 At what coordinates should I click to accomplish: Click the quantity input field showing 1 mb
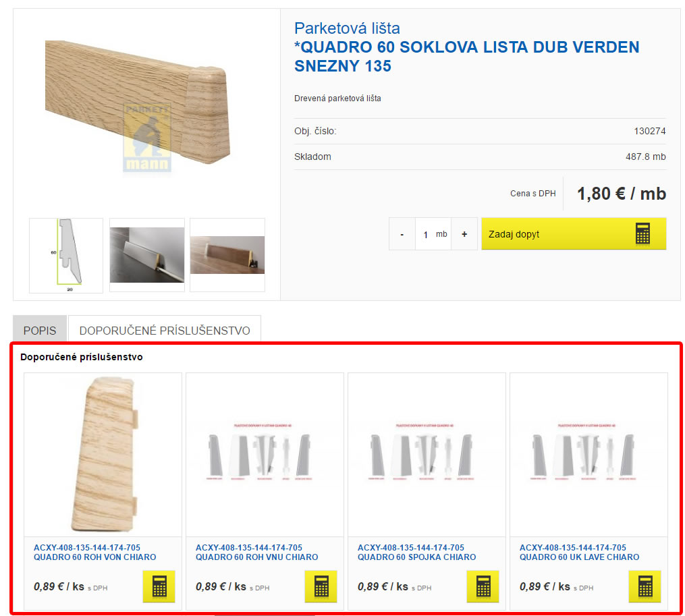(x=433, y=234)
